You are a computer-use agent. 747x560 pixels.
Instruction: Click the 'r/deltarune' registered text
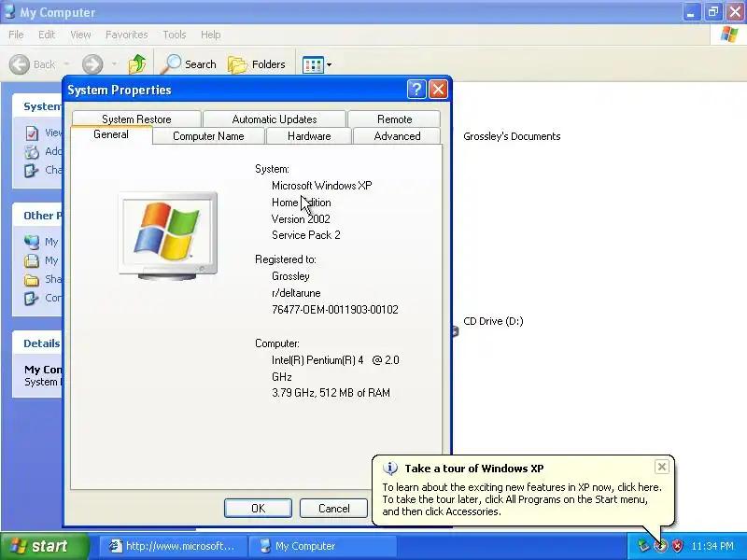[296, 293]
